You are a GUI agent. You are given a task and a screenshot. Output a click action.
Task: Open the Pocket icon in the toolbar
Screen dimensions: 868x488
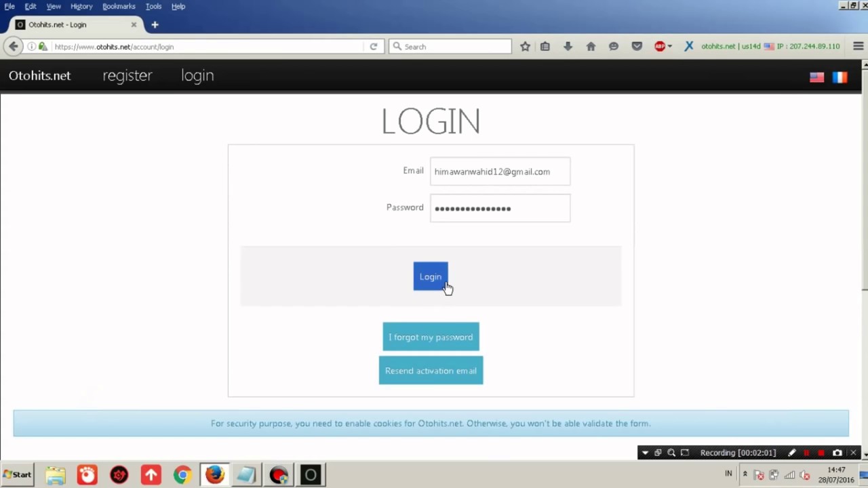coord(637,46)
